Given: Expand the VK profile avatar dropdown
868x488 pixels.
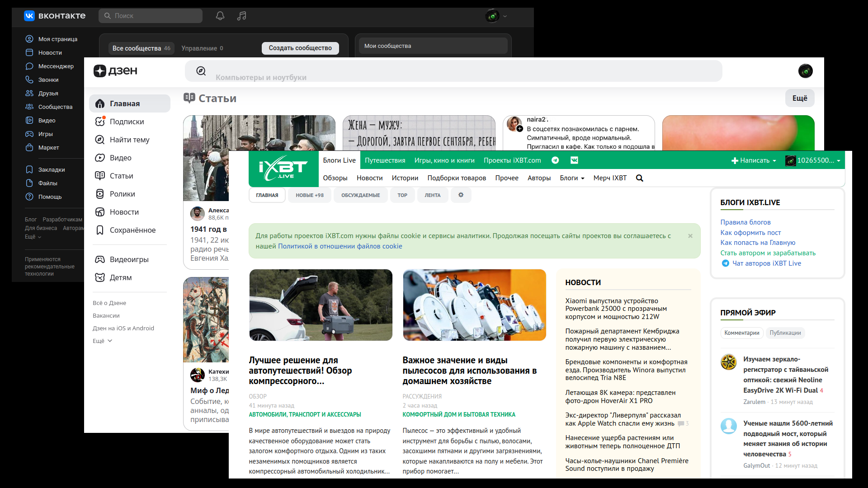Looking at the screenshot, I should coord(496,16).
